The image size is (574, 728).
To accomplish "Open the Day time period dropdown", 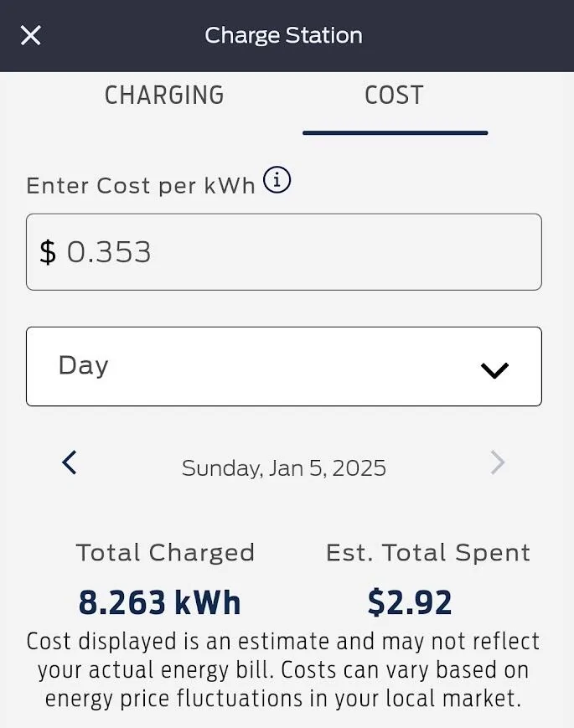I will click(283, 366).
